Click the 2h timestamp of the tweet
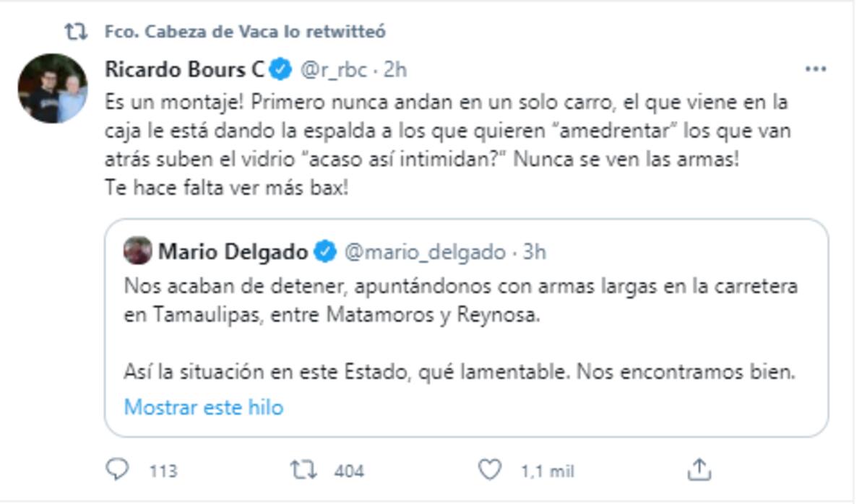867x504 pixels. (395, 70)
